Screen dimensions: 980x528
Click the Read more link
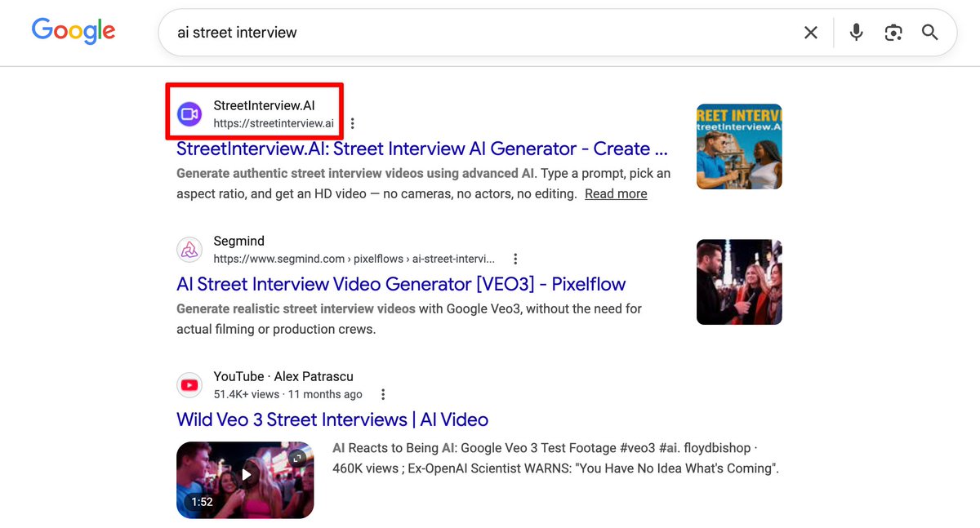coord(616,193)
